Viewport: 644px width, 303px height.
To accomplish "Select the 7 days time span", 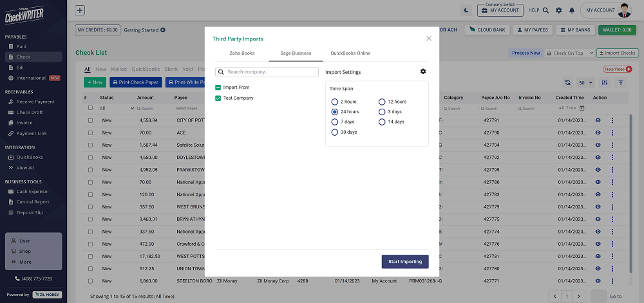I will coord(334,122).
